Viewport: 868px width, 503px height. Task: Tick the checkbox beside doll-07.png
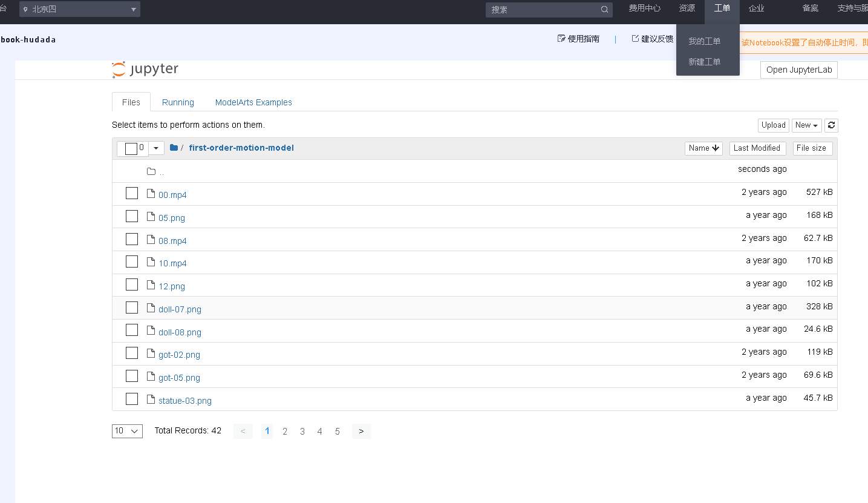pyautogui.click(x=132, y=307)
